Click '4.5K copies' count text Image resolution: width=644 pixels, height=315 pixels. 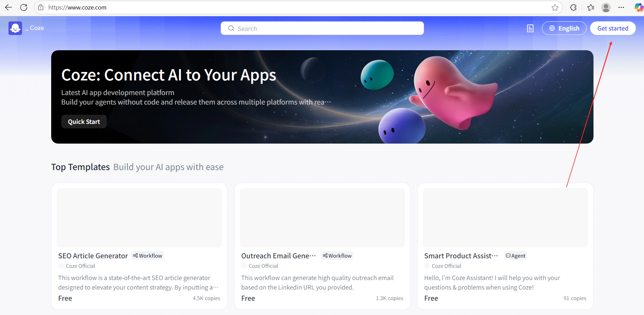point(206,298)
